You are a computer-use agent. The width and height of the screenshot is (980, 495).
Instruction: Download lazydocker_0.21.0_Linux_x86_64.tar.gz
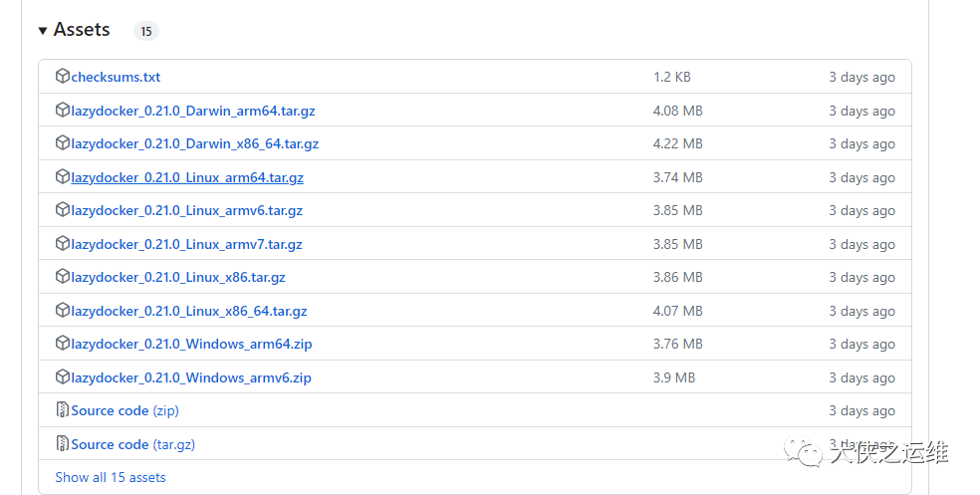tap(189, 311)
